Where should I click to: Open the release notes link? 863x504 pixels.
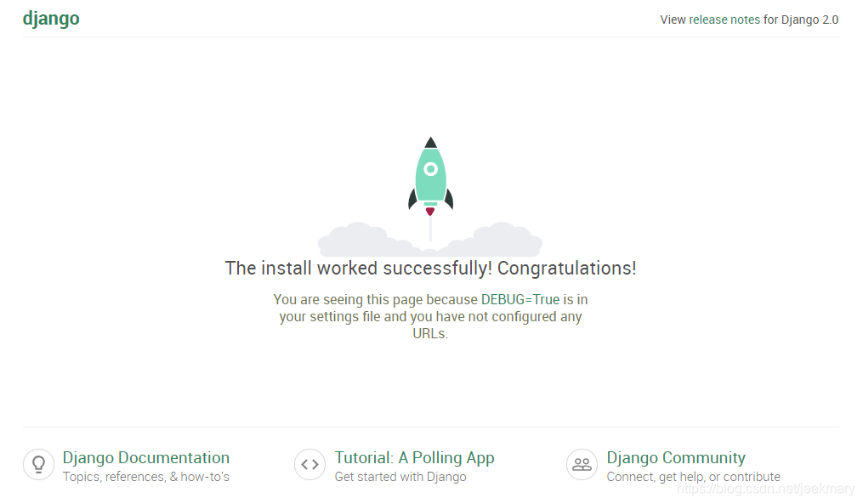tap(724, 20)
